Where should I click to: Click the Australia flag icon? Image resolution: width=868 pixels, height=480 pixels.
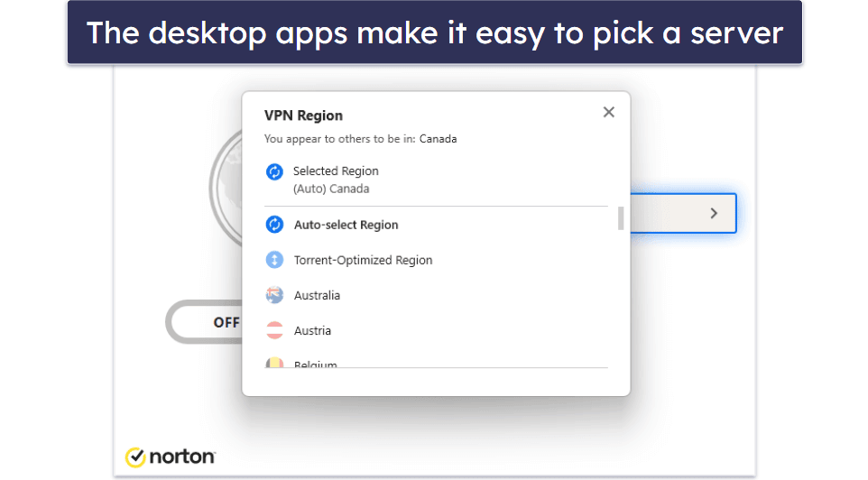pyautogui.click(x=274, y=295)
